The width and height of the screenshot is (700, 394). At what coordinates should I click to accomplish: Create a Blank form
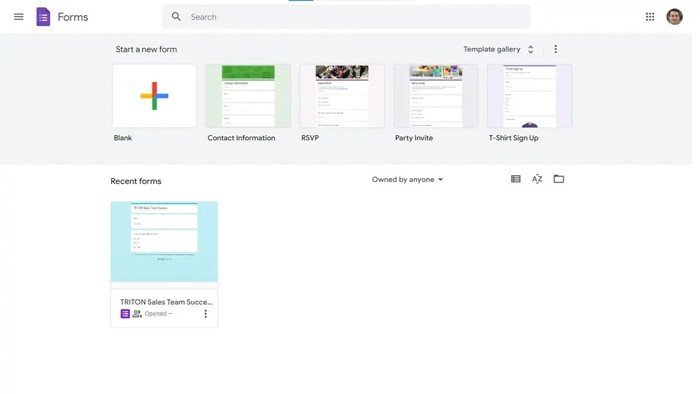pos(154,96)
